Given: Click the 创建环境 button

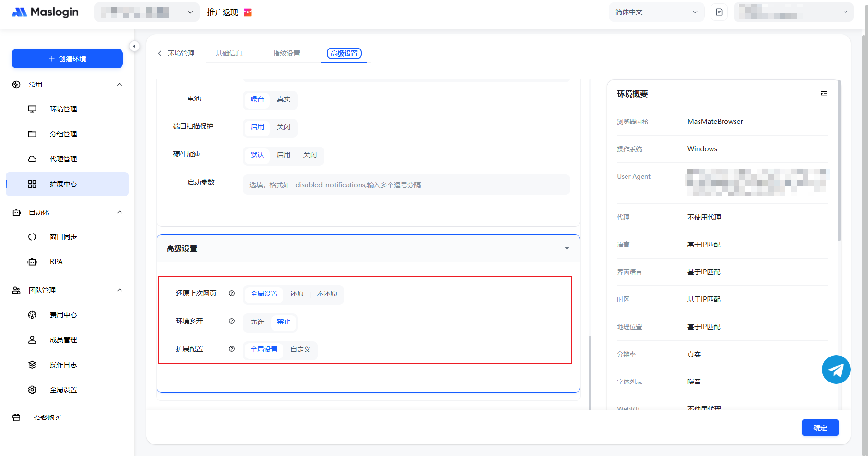Looking at the screenshot, I should pos(67,59).
